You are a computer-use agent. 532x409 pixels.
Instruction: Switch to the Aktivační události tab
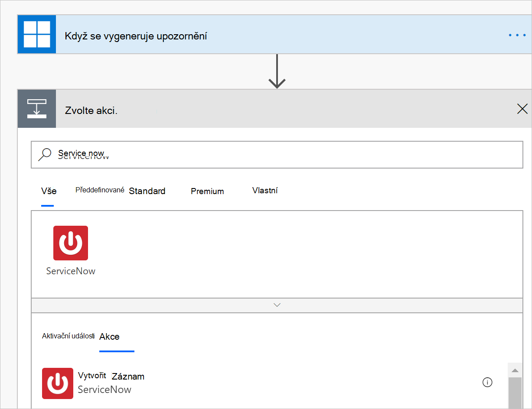coord(68,336)
